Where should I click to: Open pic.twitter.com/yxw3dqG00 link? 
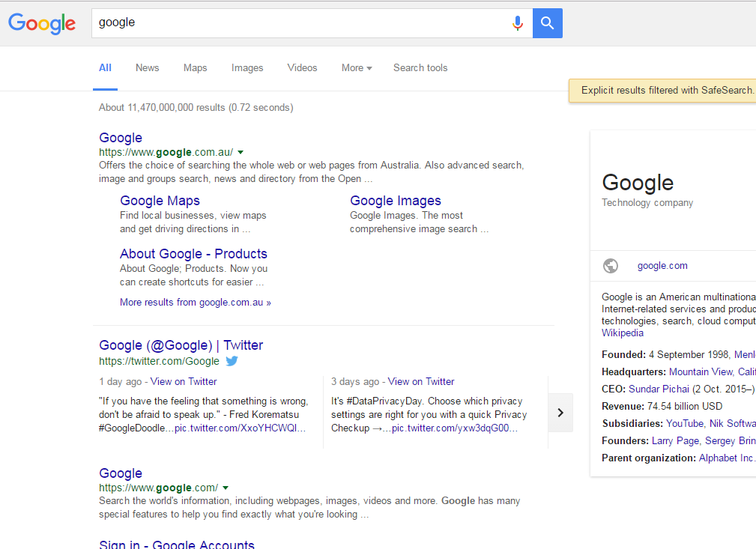[x=455, y=428]
